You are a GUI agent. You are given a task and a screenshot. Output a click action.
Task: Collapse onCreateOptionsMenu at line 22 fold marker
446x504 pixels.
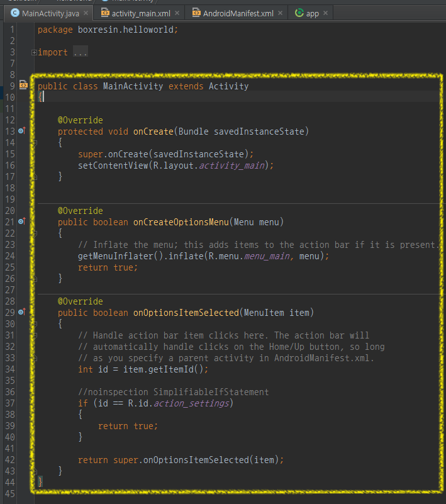35,233
